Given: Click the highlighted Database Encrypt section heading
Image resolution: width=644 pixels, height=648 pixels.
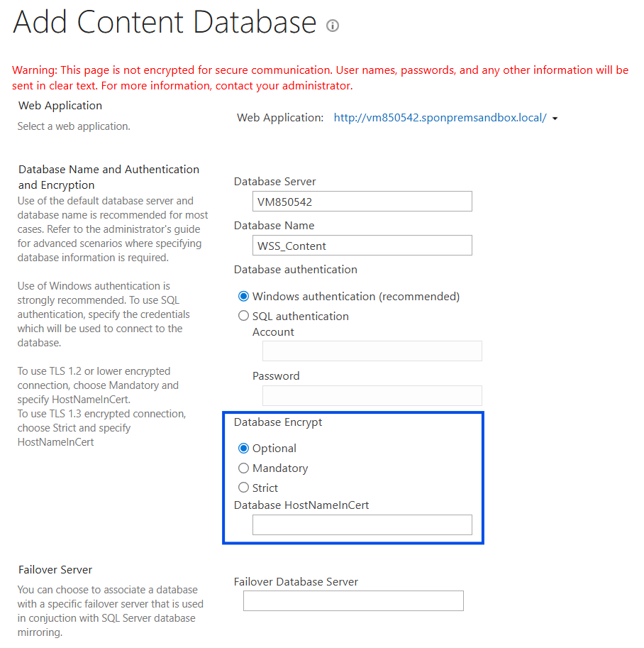Looking at the screenshot, I should 278,422.
